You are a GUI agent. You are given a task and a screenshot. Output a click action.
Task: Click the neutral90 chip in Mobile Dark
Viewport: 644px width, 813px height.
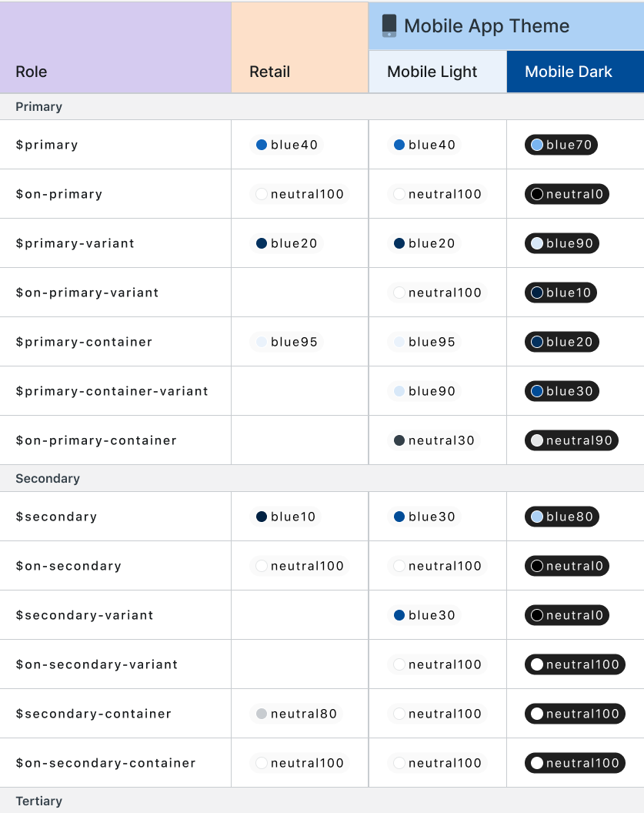[x=572, y=440]
